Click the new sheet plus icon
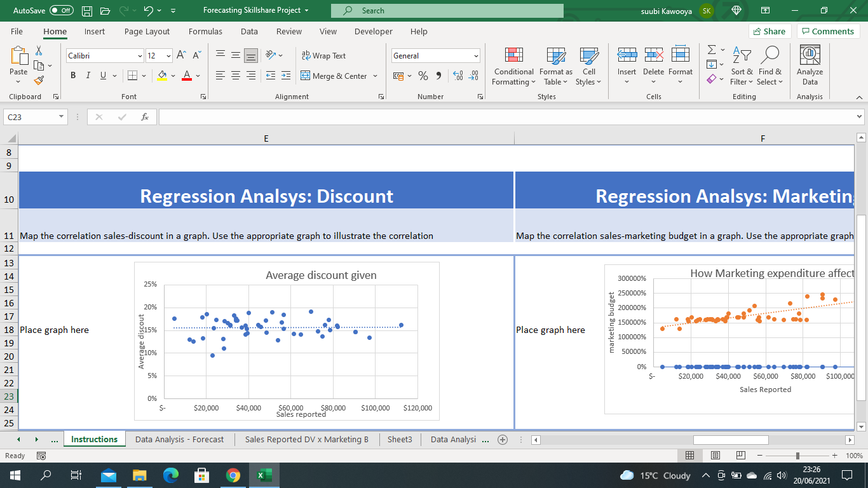 click(x=503, y=439)
